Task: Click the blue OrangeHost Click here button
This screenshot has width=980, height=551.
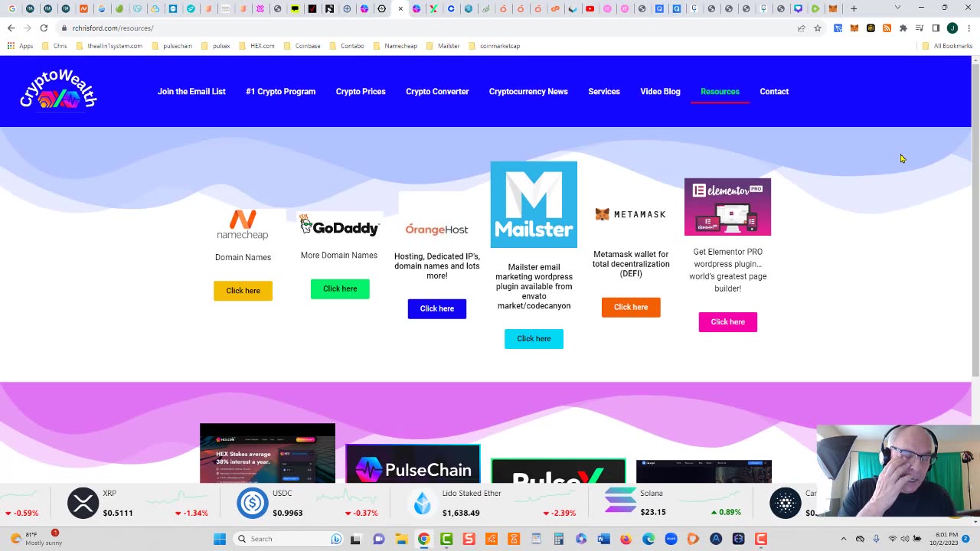Action: click(x=436, y=308)
